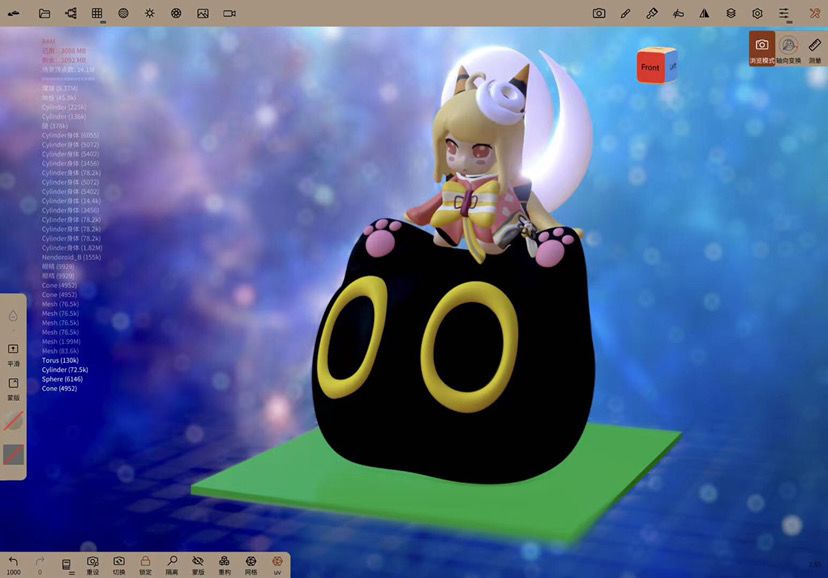Isolate the object with magnifier icon
828x578 pixels.
[x=172, y=565]
